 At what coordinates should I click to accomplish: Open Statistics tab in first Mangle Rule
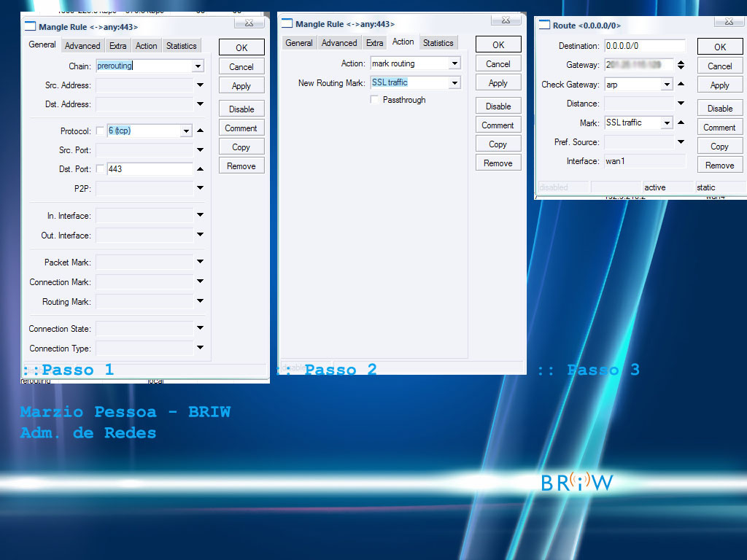tap(181, 46)
